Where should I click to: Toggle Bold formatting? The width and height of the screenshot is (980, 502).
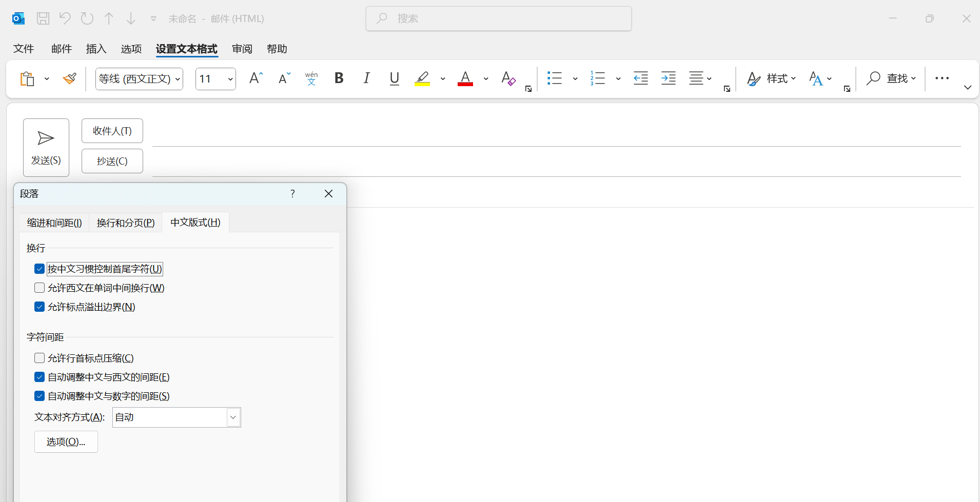click(339, 78)
